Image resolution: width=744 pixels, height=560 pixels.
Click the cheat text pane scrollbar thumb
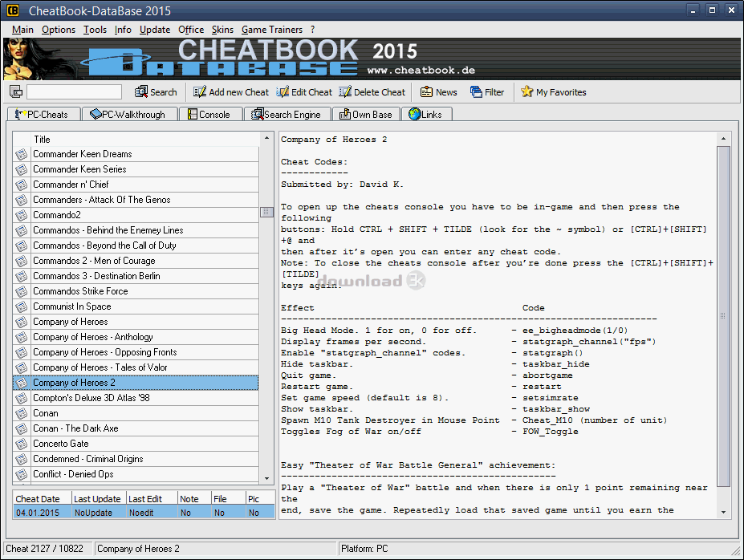(723, 316)
